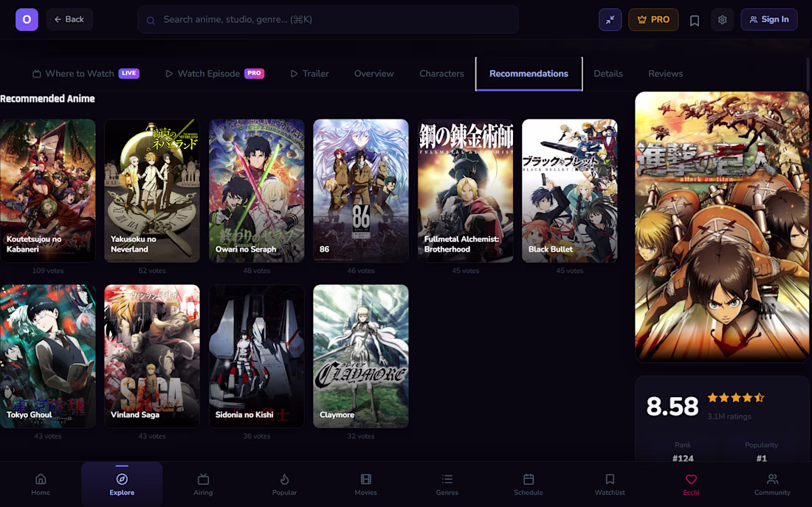Screen dimensions: 812x507
Task: Open Owari no Seraph poster
Action: [256, 190]
